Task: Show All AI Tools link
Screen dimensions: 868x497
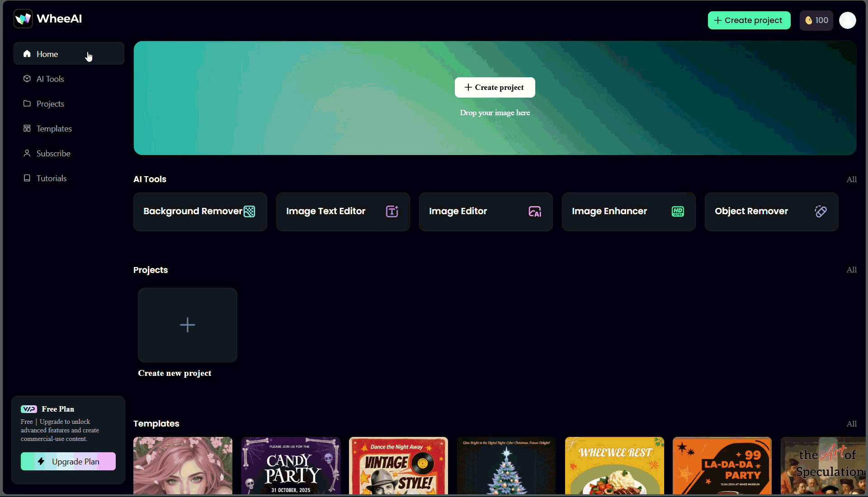Action: [851, 179]
